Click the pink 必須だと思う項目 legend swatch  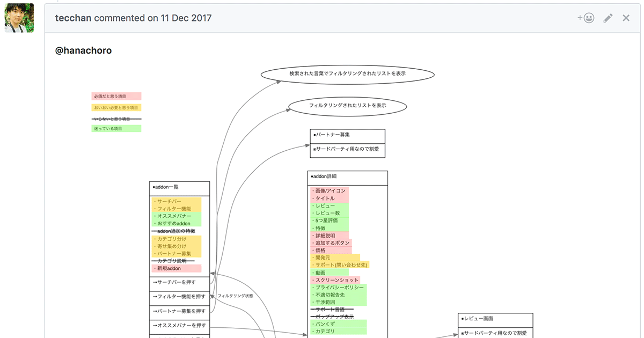click(x=116, y=97)
